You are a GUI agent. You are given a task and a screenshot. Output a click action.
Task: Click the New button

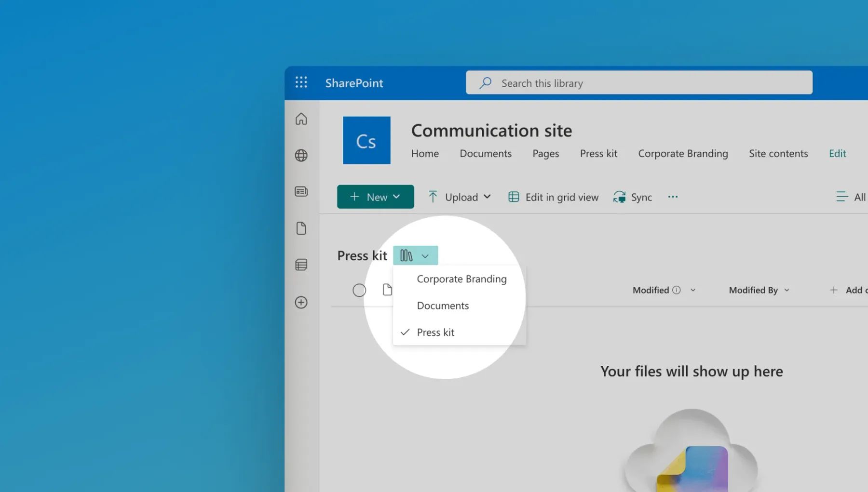[375, 197]
